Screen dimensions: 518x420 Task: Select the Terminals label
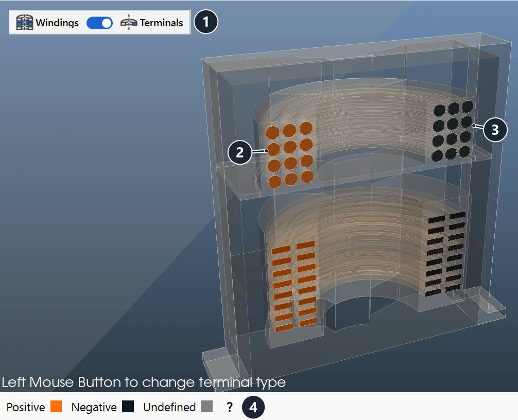coord(161,23)
